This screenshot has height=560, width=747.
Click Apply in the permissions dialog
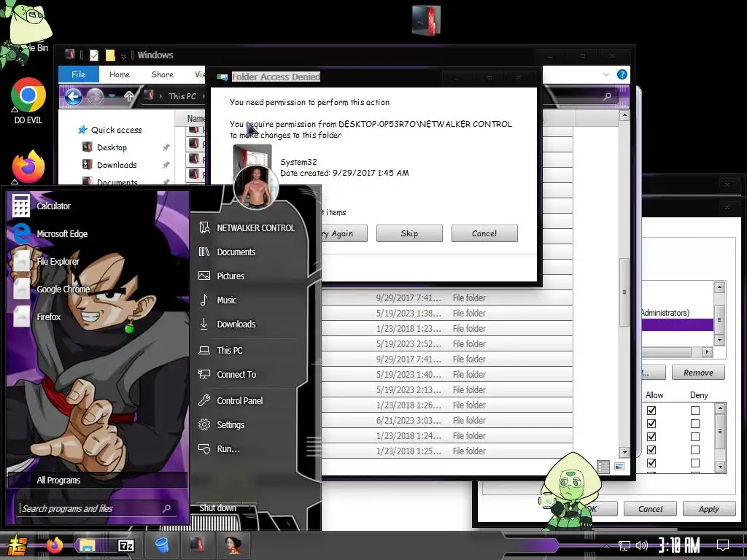(x=709, y=508)
